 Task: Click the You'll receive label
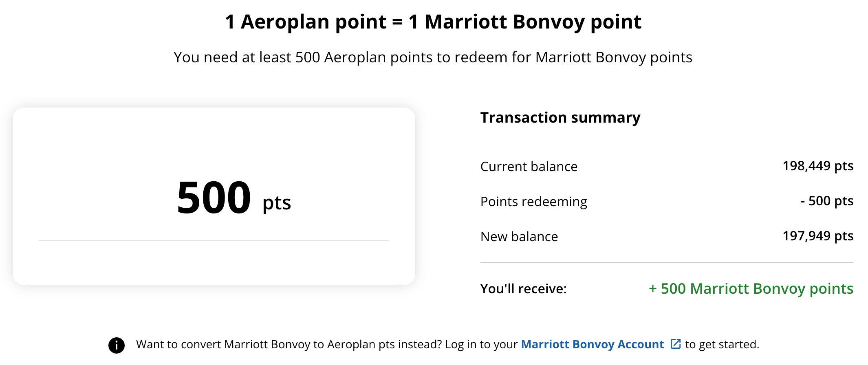pyautogui.click(x=524, y=289)
